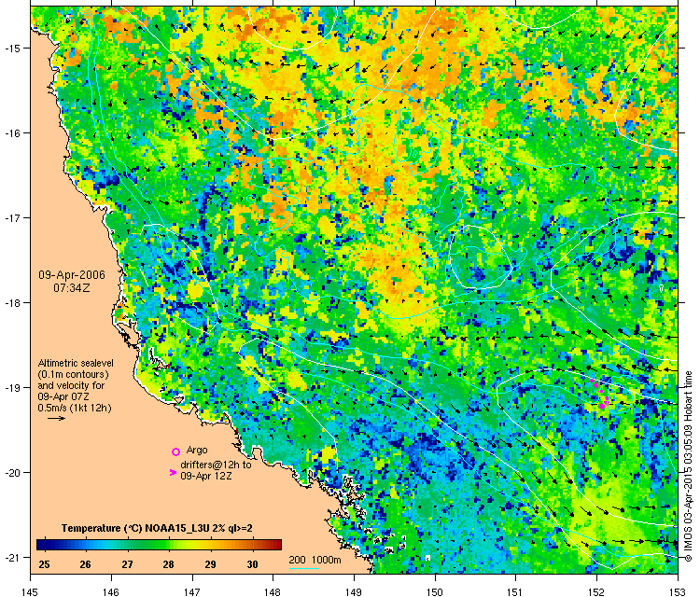This screenshot has height=597, width=700.
Task: Click the temperature color bar legend
Action: coord(159,545)
